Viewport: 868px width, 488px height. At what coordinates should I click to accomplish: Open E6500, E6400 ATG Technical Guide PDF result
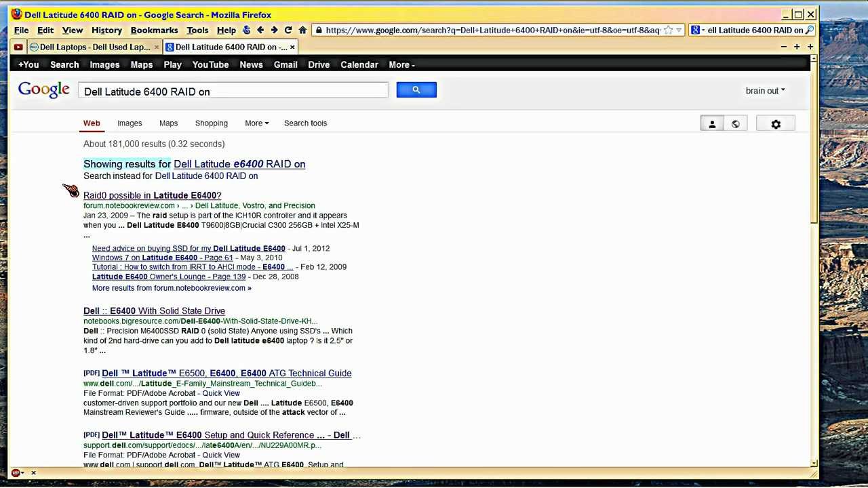click(x=226, y=373)
